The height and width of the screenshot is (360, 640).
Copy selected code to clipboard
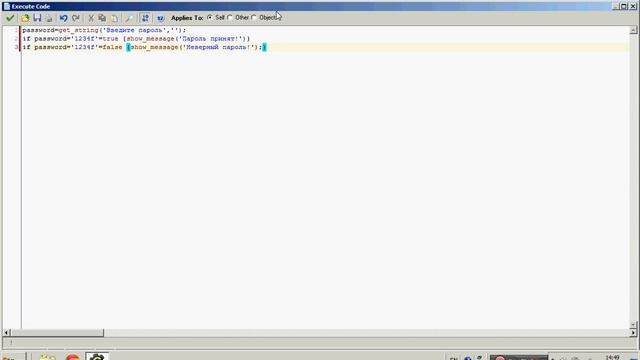(x=102, y=18)
